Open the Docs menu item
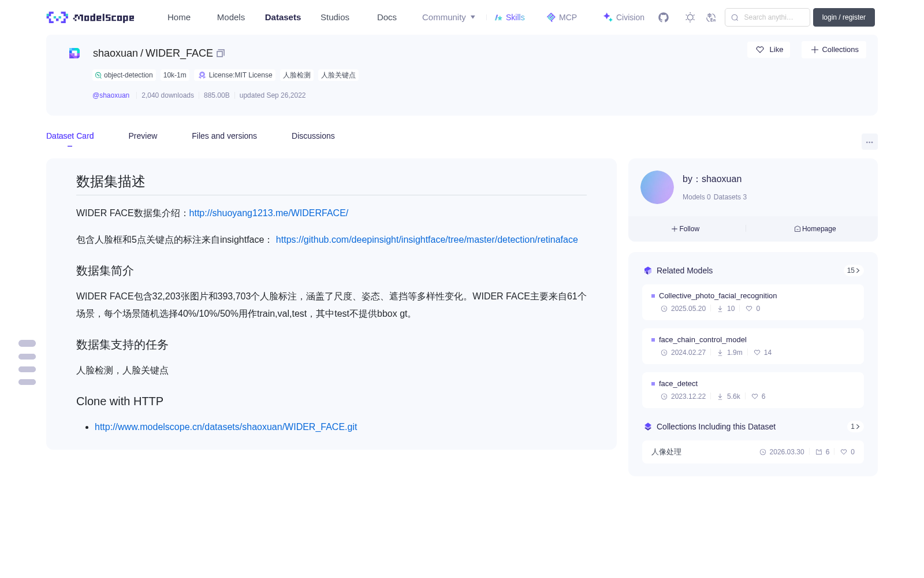Image resolution: width=924 pixels, height=578 pixels. pos(387,17)
